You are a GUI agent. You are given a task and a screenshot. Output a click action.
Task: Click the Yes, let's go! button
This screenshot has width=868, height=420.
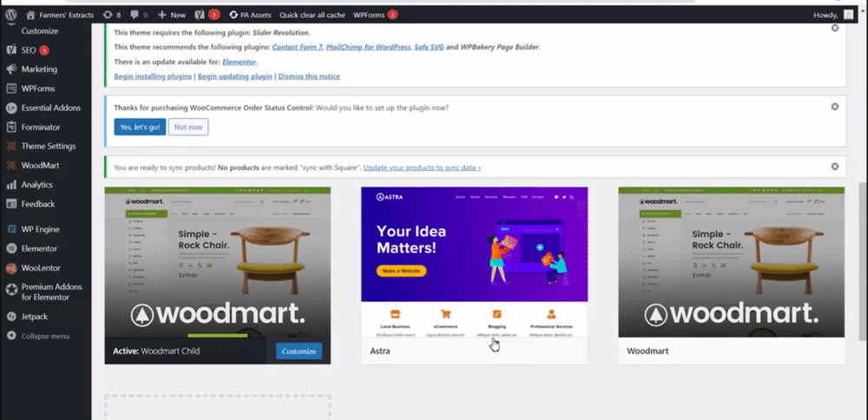[140, 127]
